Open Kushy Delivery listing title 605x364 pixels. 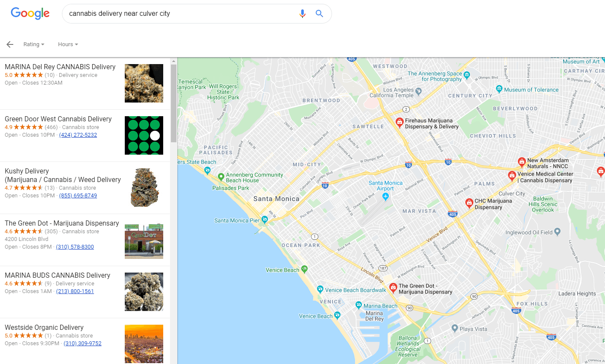(63, 175)
